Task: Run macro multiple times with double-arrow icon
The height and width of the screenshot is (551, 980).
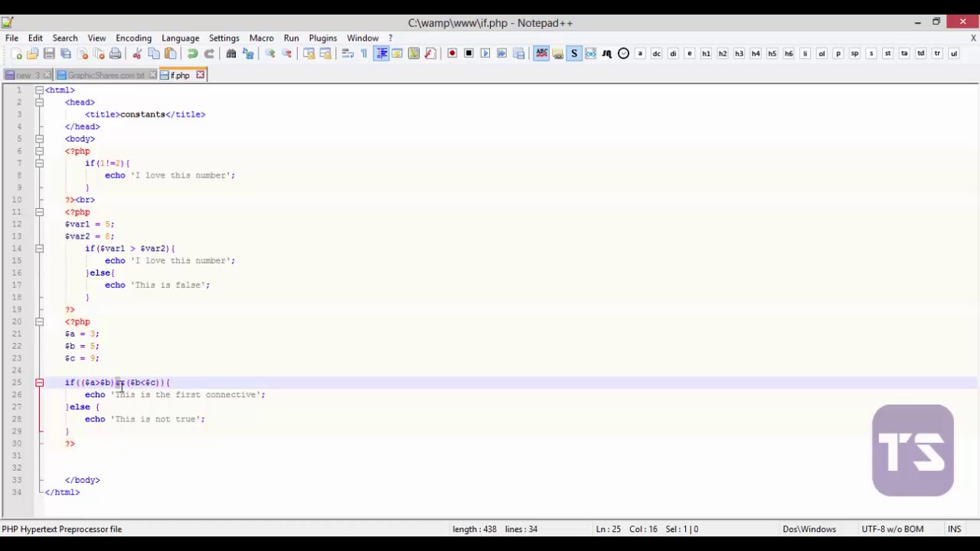Action: coord(502,54)
